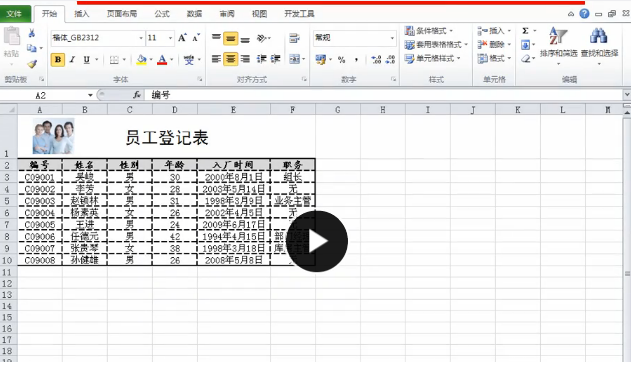Click the Cut scissors icon
631x385 pixels.
[32, 33]
